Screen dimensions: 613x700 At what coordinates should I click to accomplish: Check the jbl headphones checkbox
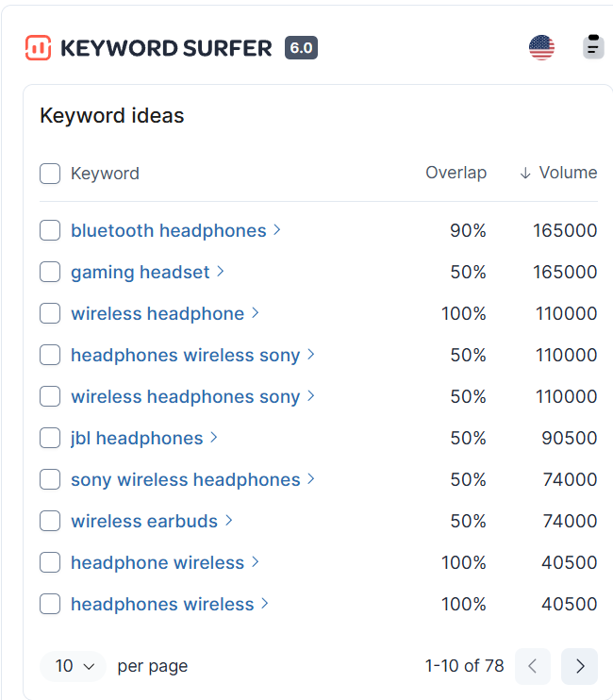tap(50, 438)
